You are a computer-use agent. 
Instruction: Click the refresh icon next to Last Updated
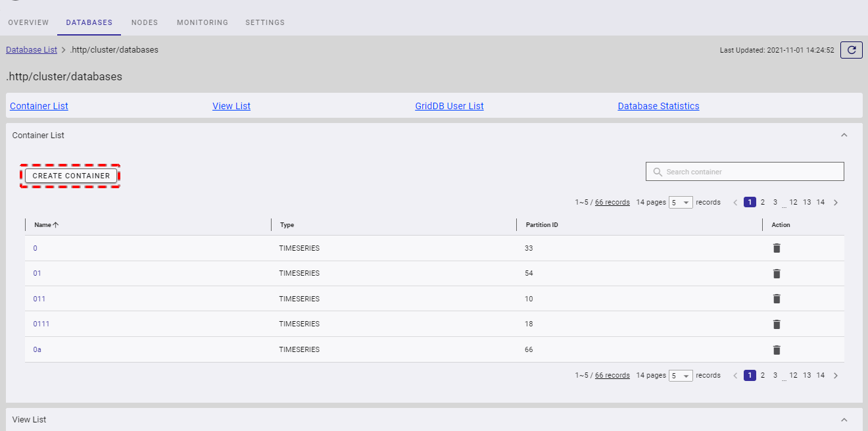point(852,50)
